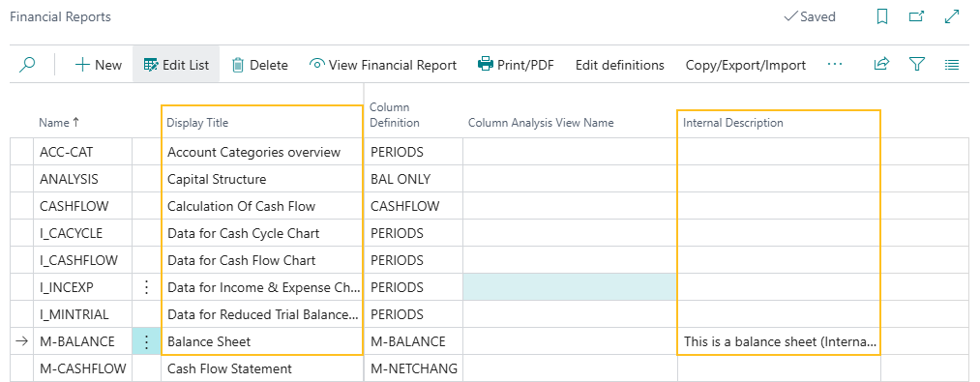Click Column Analysis View Name header
Screen dimensions: 980x382
(x=541, y=123)
